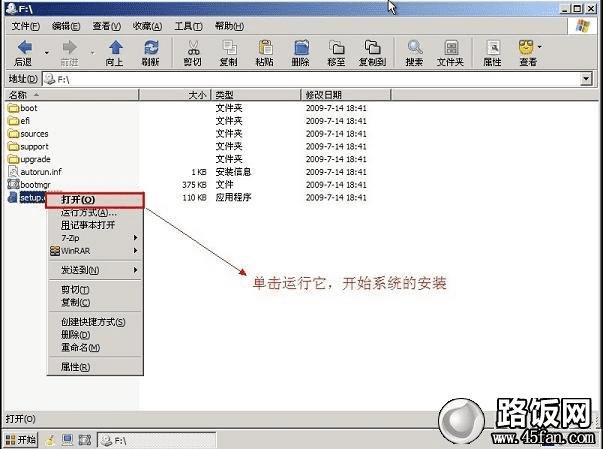Open the Back button history dropdown arrow
This screenshot has height=449, width=603.
(47, 52)
